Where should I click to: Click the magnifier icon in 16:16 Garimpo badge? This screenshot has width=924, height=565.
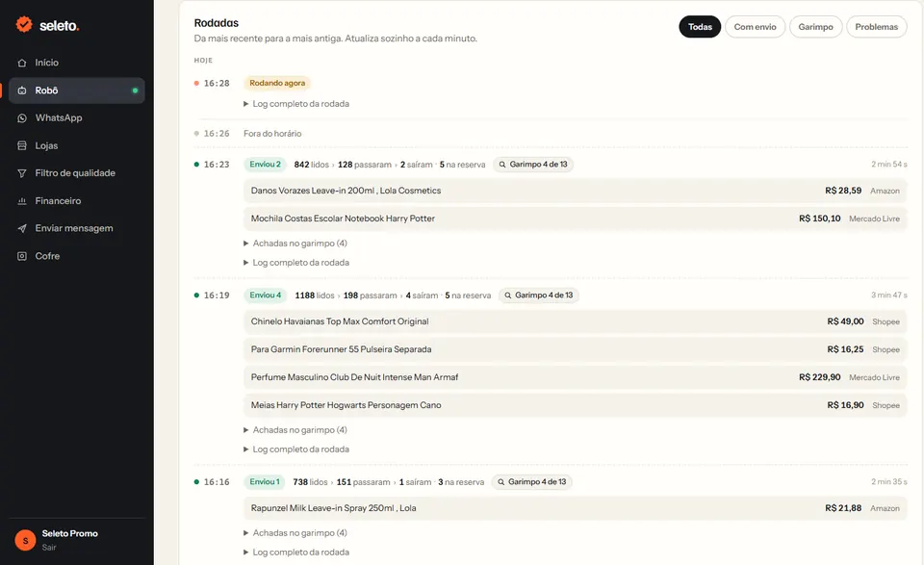(500, 482)
